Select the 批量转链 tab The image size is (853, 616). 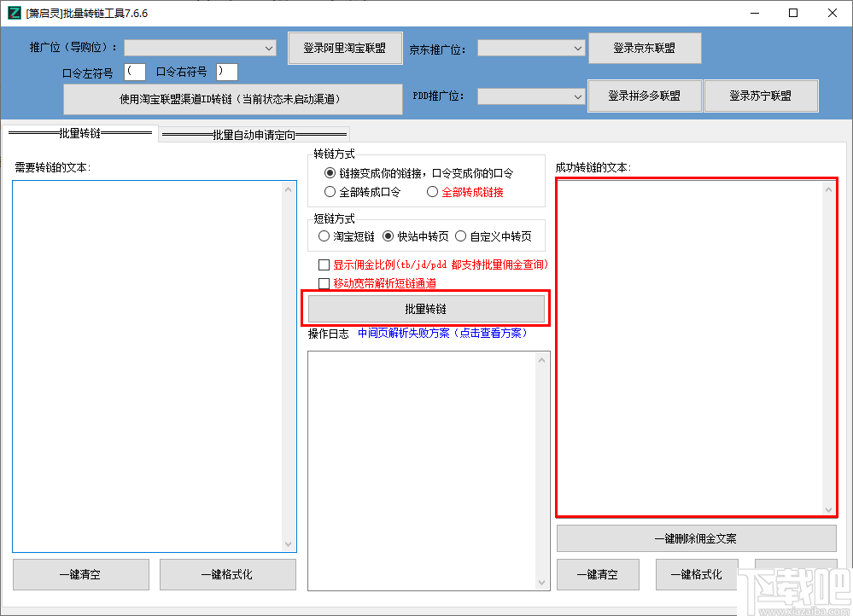tap(82, 134)
